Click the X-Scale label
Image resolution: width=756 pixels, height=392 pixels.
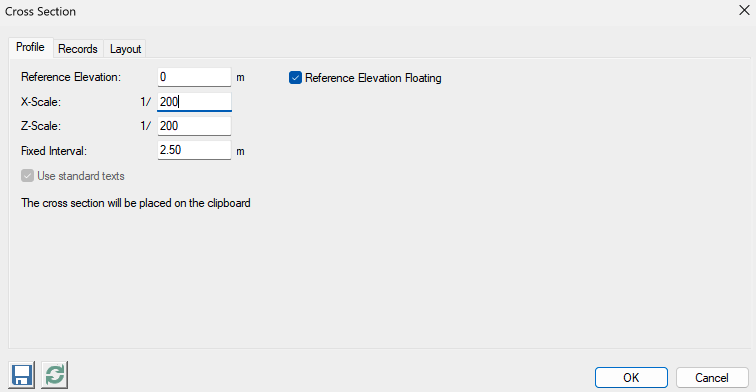(x=41, y=102)
